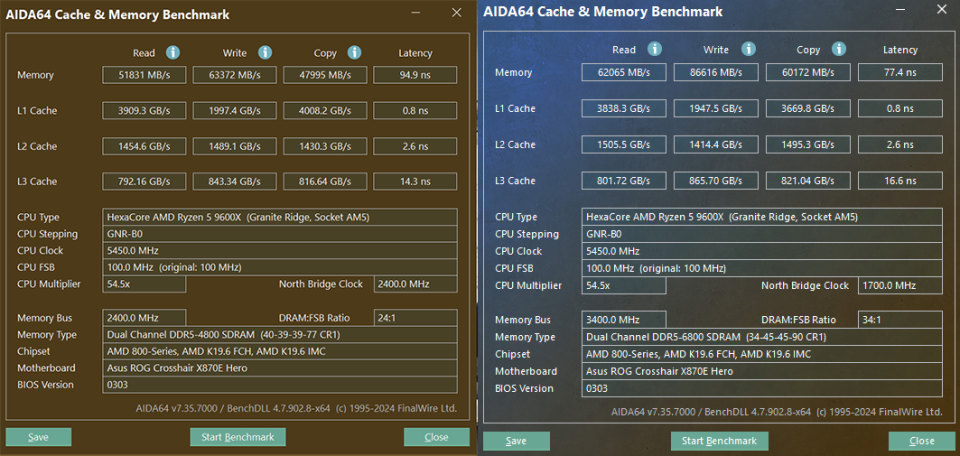960x456 pixels.
Task: Select L2 Cache copy 1495.3 GB/s
Action: click(808, 144)
